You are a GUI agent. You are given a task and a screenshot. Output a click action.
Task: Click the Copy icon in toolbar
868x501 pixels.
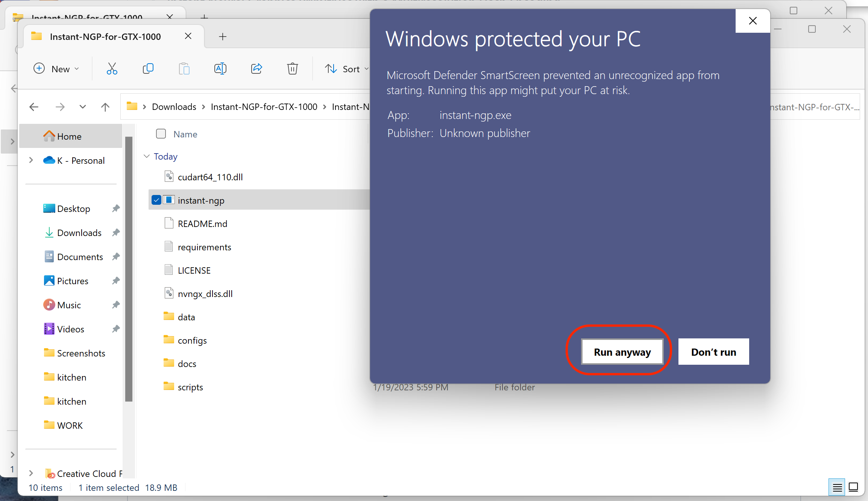tap(148, 69)
